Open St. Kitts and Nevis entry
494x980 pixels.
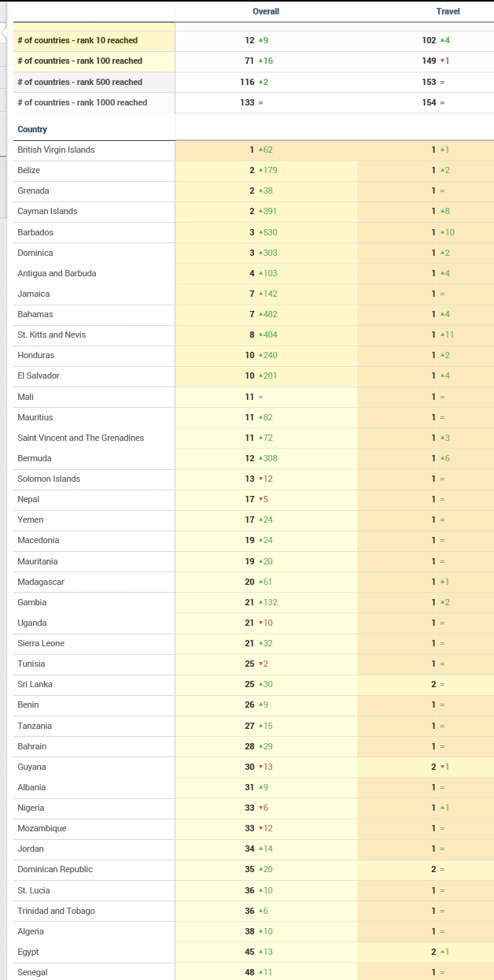click(x=52, y=335)
